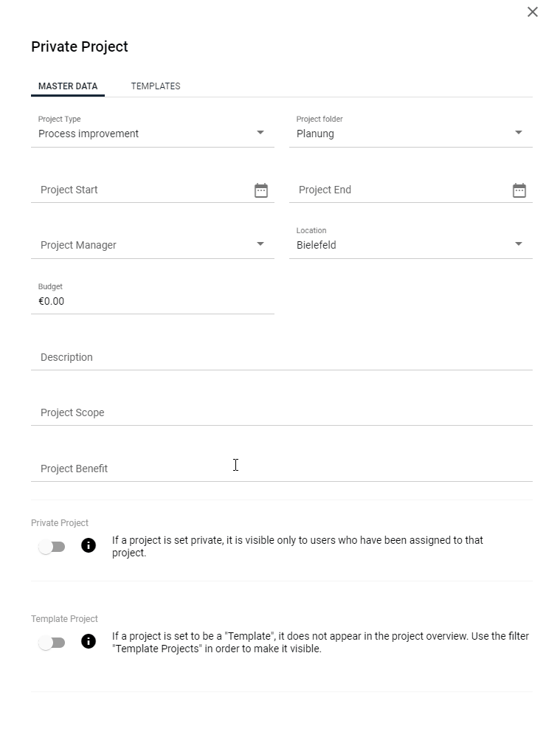Select the Bielefeld location value
This screenshot has height=729, width=560.
click(317, 245)
